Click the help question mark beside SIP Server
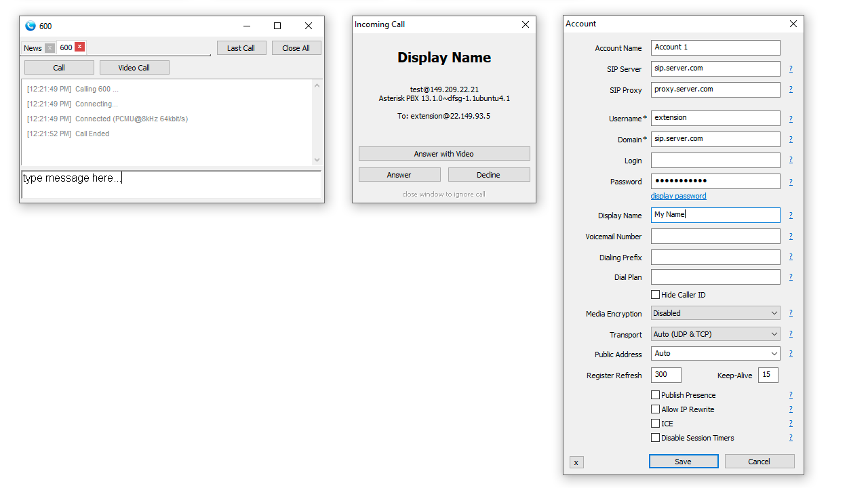The width and height of the screenshot is (868, 488). click(x=791, y=69)
